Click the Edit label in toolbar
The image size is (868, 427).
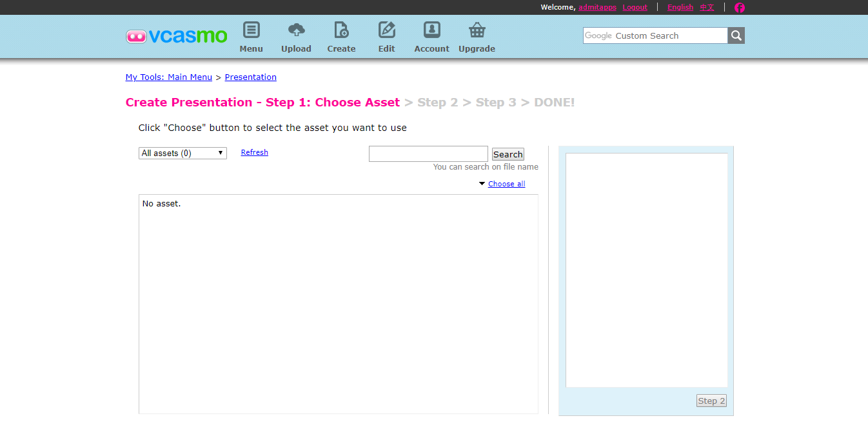click(x=386, y=49)
